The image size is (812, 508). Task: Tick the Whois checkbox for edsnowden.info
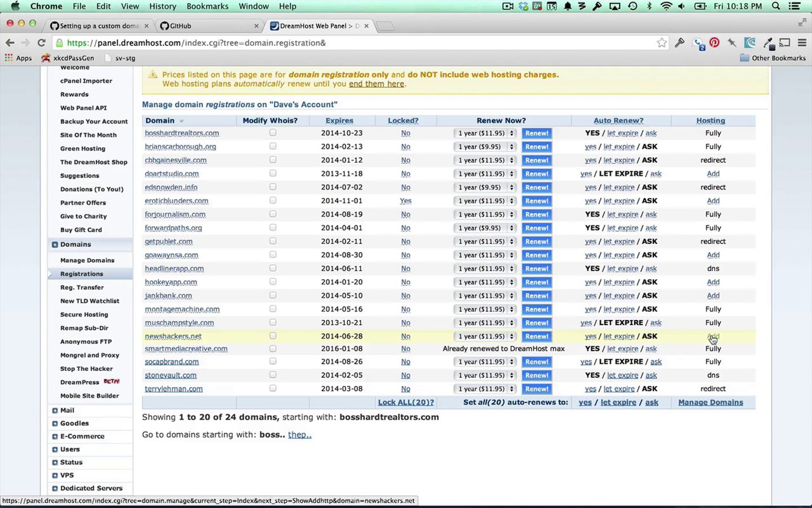tap(273, 187)
